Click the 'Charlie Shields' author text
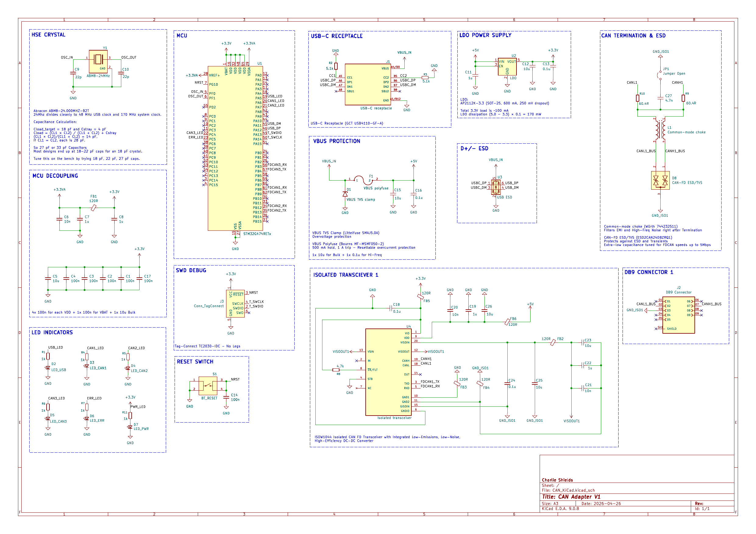 pos(557,480)
